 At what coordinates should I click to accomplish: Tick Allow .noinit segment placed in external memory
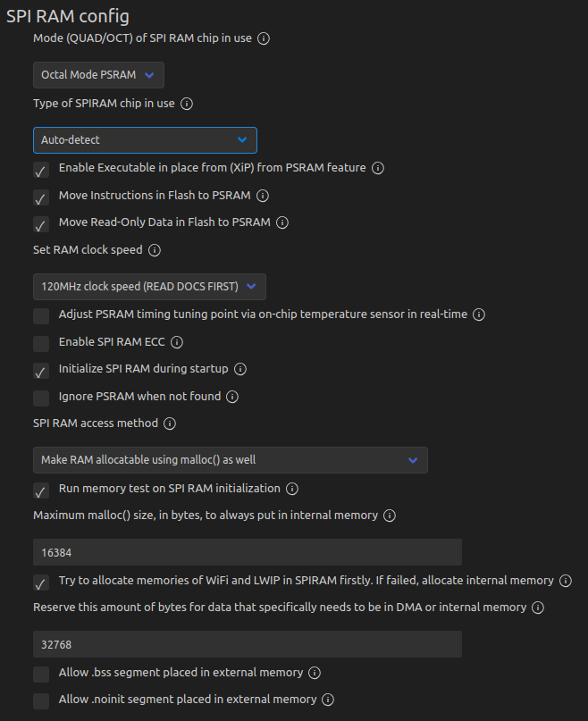click(41, 701)
